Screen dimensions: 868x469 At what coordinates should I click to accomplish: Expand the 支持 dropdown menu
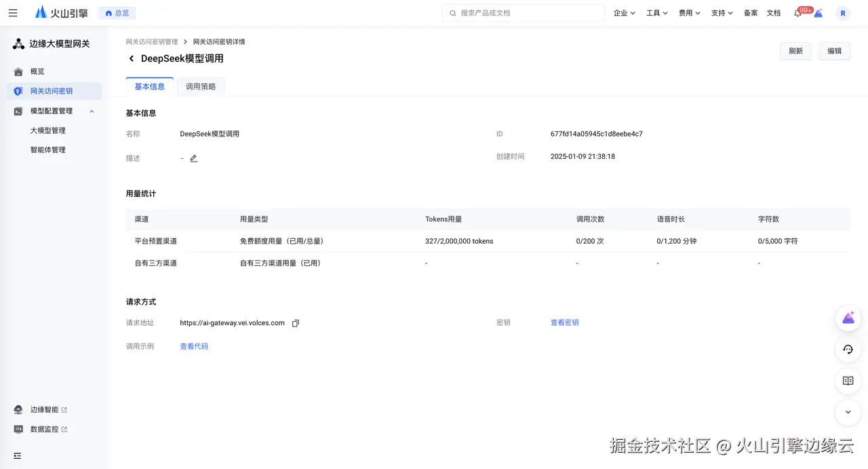(722, 13)
